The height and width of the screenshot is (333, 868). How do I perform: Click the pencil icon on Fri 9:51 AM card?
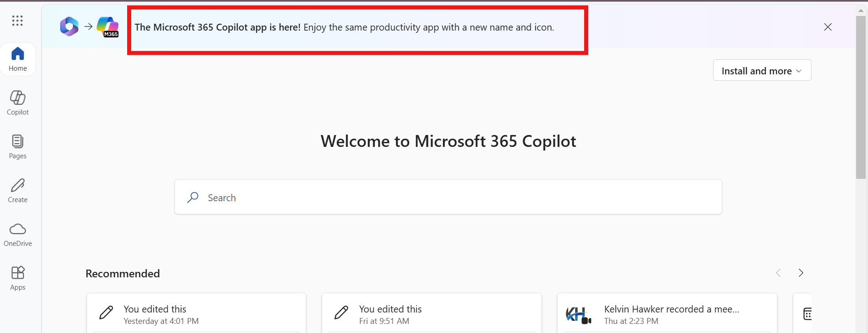pyautogui.click(x=341, y=312)
